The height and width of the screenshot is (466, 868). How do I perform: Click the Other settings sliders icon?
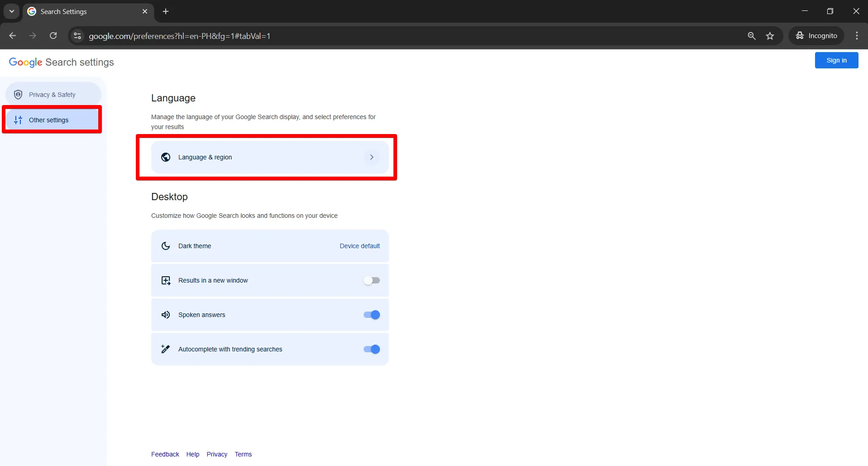point(18,120)
